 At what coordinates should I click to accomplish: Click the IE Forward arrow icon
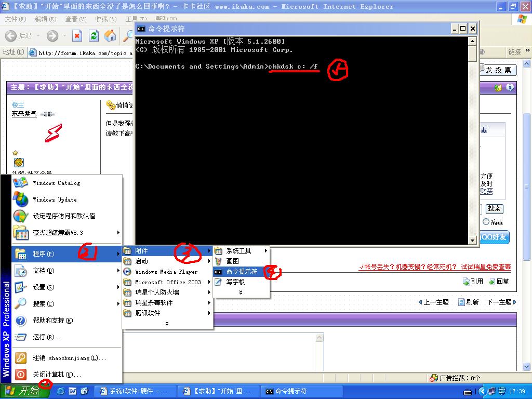click(52, 36)
